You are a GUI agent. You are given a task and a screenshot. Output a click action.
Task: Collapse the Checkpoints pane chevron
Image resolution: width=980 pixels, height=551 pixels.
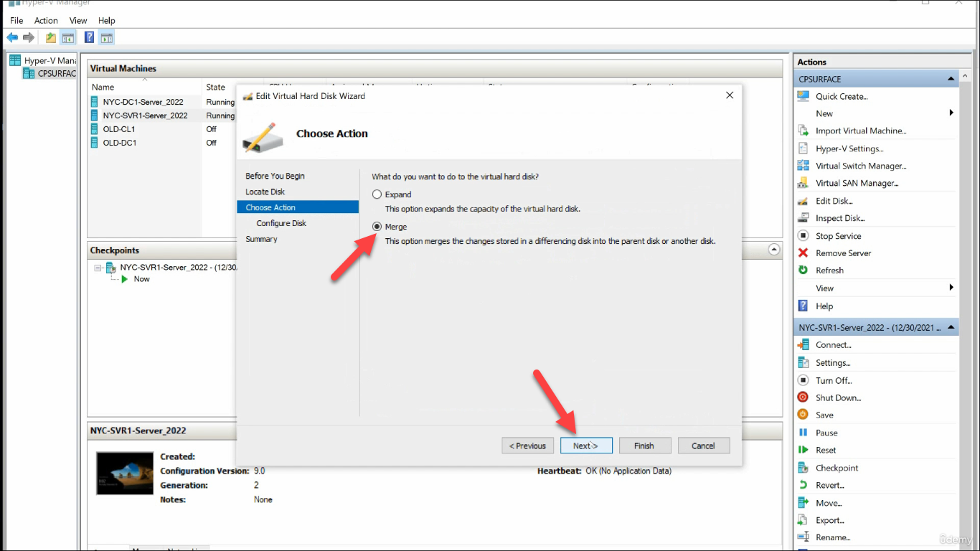click(x=774, y=250)
